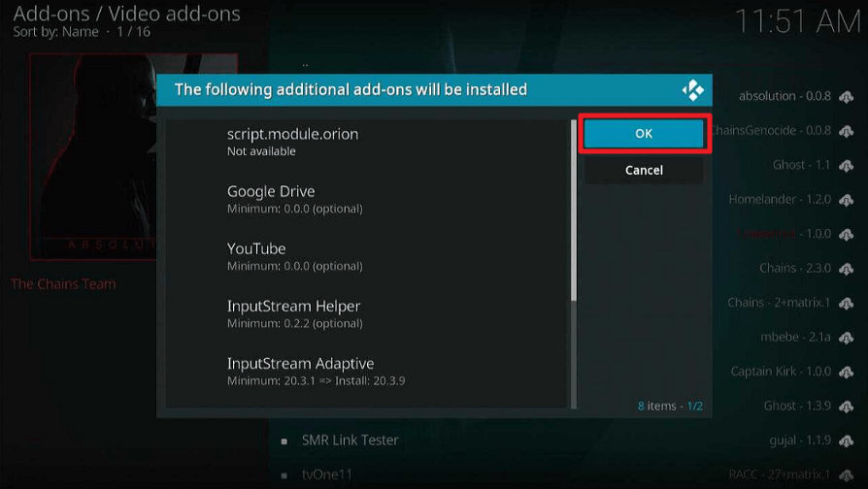Viewport: 868px width, 489px height.
Task: Click the Sort by: Name label
Action: 55,31
